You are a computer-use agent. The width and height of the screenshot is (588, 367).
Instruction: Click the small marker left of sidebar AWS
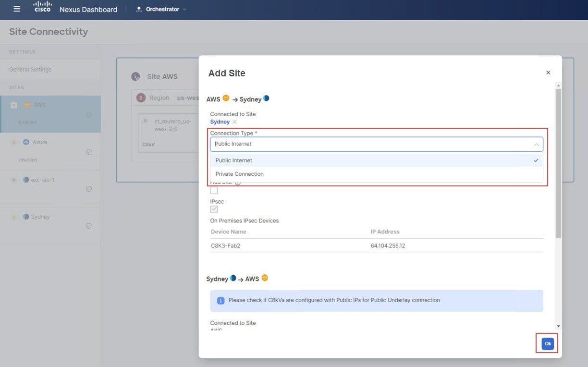[x=14, y=105]
